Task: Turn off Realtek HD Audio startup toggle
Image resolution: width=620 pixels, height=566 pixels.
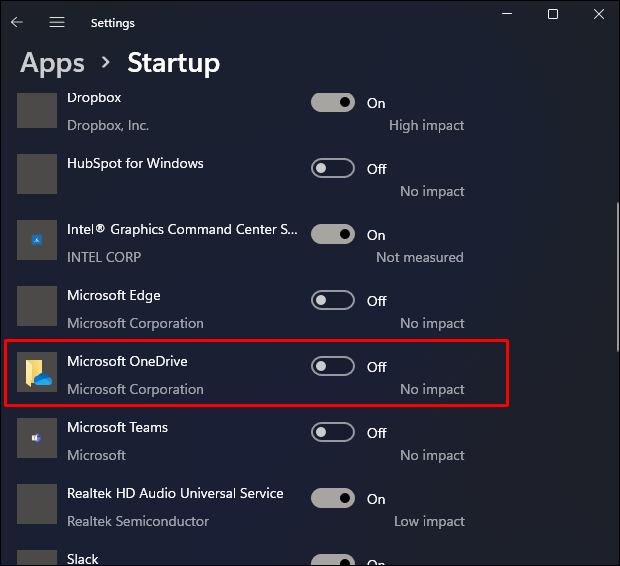Action: (x=333, y=498)
